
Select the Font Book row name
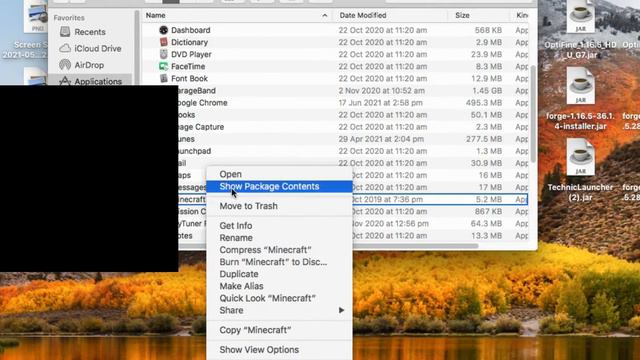189,78
